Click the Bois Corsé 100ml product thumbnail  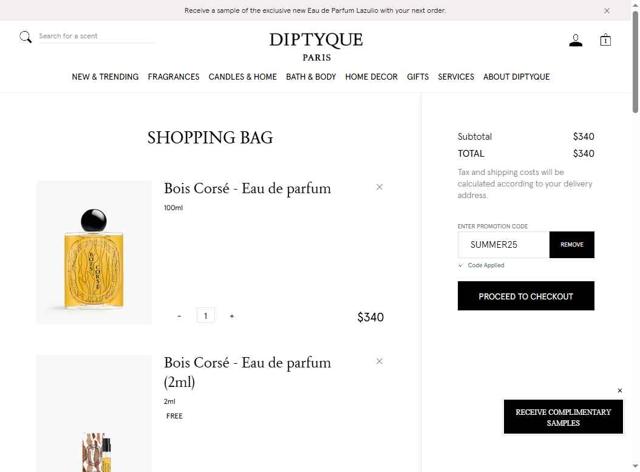pos(94,253)
